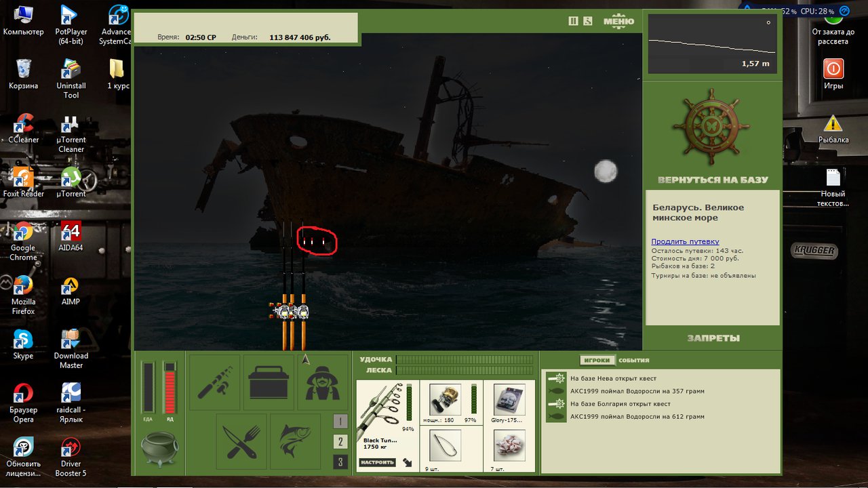Open the Новый текстов... document icon
868x488 pixels.
pyautogui.click(x=833, y=187)
